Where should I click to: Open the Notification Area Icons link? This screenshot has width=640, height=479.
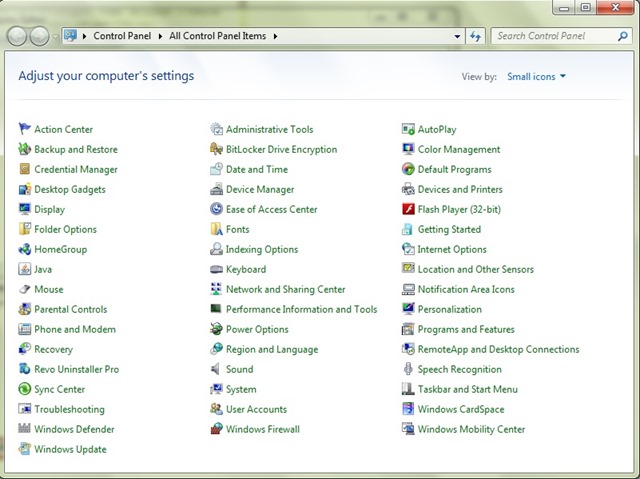(x=466, y=289)
